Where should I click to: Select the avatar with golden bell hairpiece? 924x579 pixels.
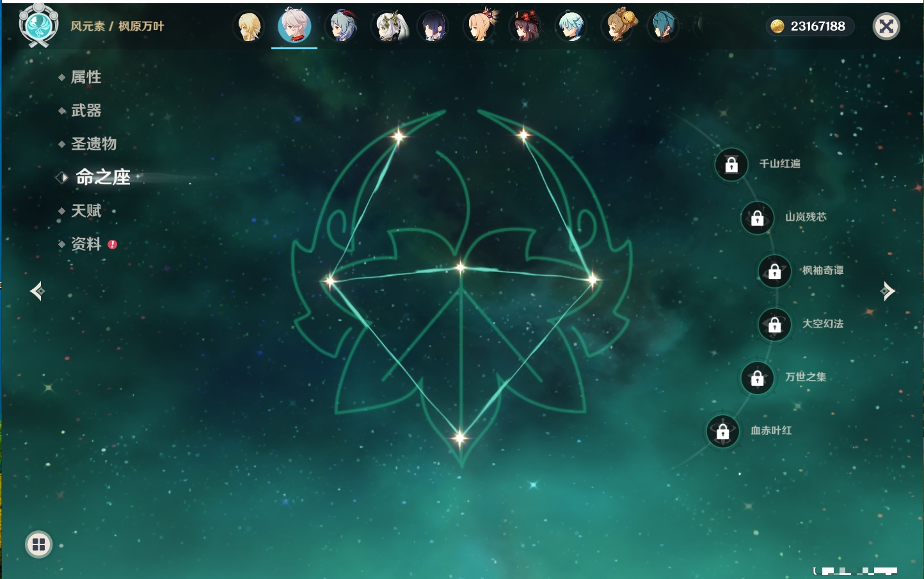[x=617, y=27]
